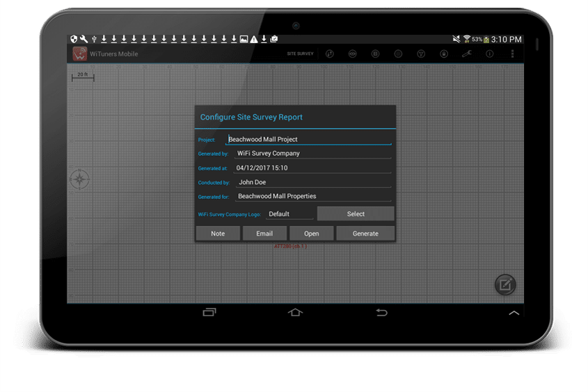Tap the ATT280 access point label
Image resolution: width=588 pixels, height=392 pixels.
tap(290, 246)
